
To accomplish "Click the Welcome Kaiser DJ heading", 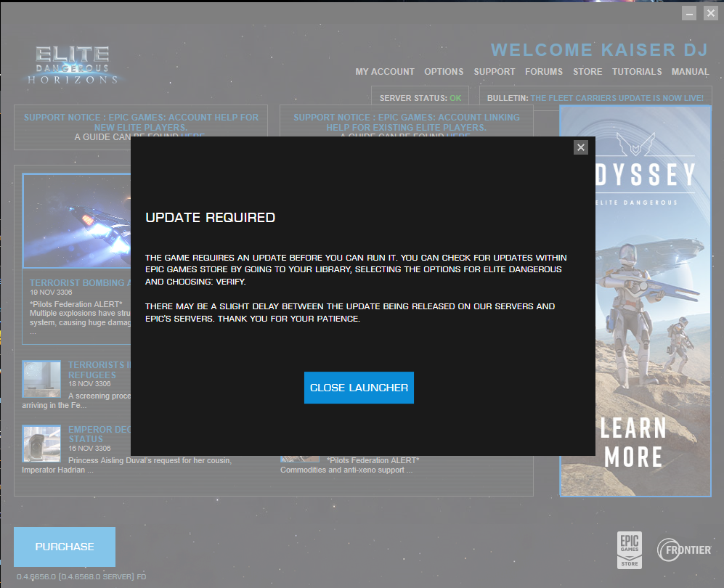I will [x=599, y=49].
